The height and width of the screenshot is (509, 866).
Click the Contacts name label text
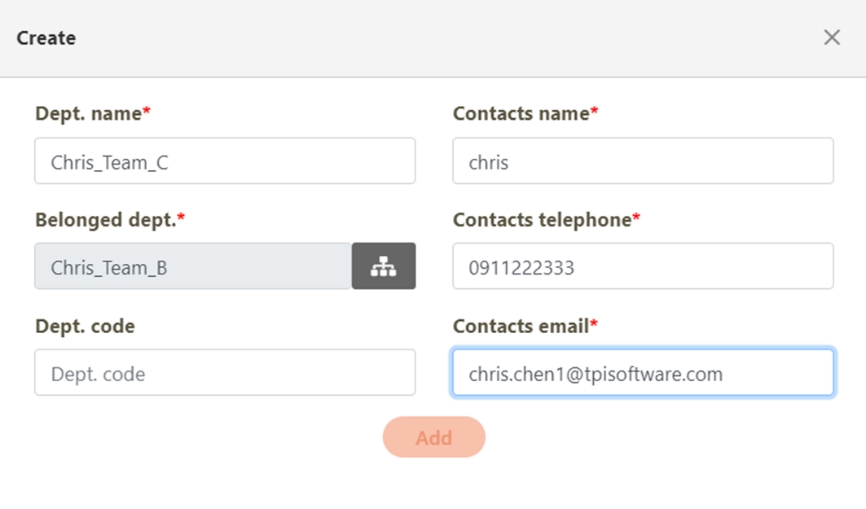click(x=520, y=114)
